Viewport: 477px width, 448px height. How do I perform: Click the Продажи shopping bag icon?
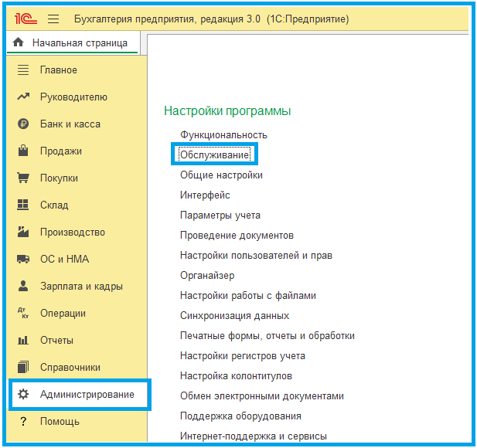pyautogui.click(x=23, y=151)
